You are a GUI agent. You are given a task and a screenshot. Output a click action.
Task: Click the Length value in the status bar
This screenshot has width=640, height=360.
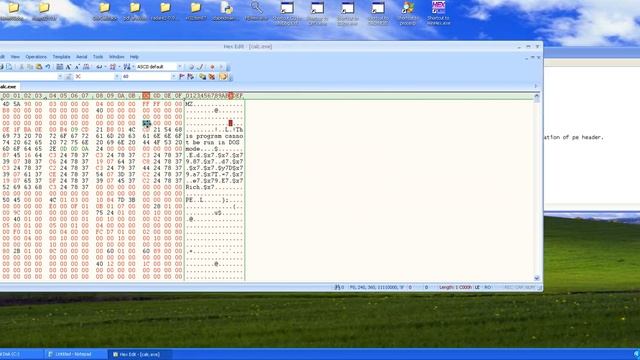456,287
